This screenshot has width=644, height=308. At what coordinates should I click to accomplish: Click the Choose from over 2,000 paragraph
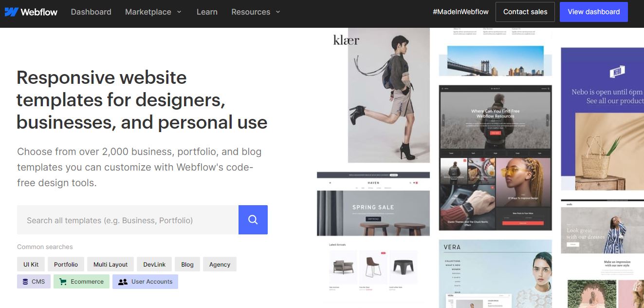point(139,167)
